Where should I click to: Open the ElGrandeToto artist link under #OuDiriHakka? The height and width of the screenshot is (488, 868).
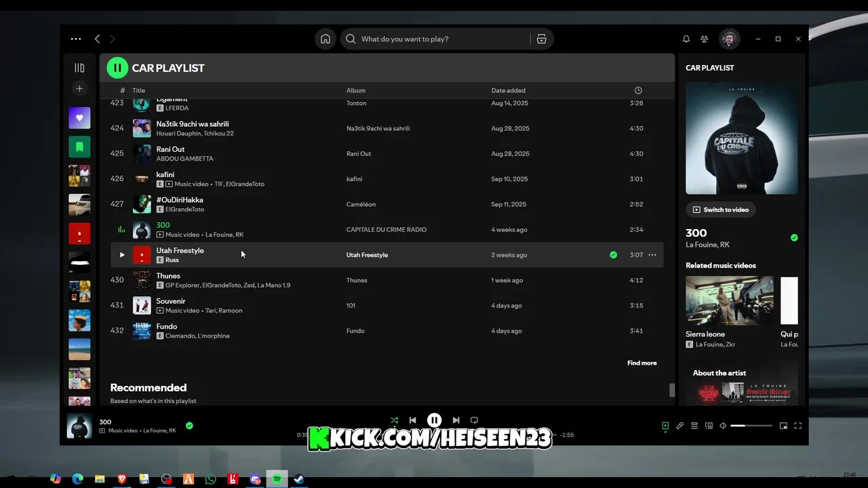184,209
